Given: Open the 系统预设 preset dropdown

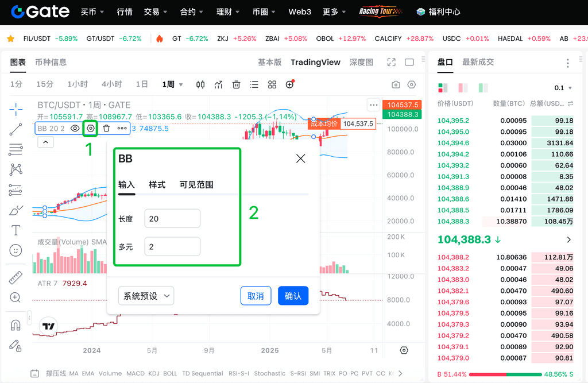Looking at the screenshot, I should click(x=146, y=296).
